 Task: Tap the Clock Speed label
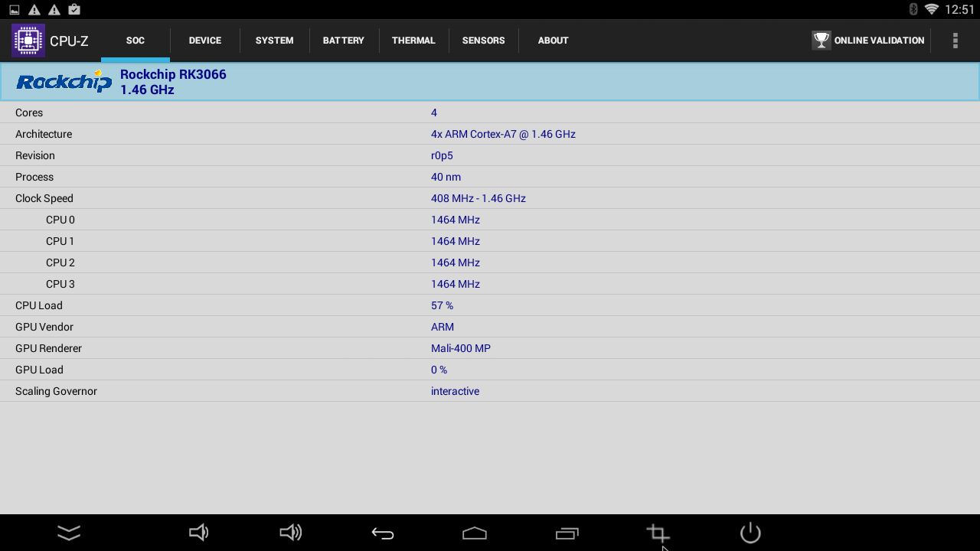[44, 198]
